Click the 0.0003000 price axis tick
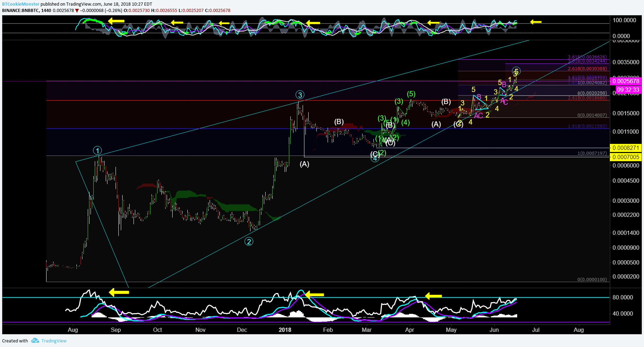Image resolution: width=644 pixels, height=347 pixels. [x=626, y=201]
